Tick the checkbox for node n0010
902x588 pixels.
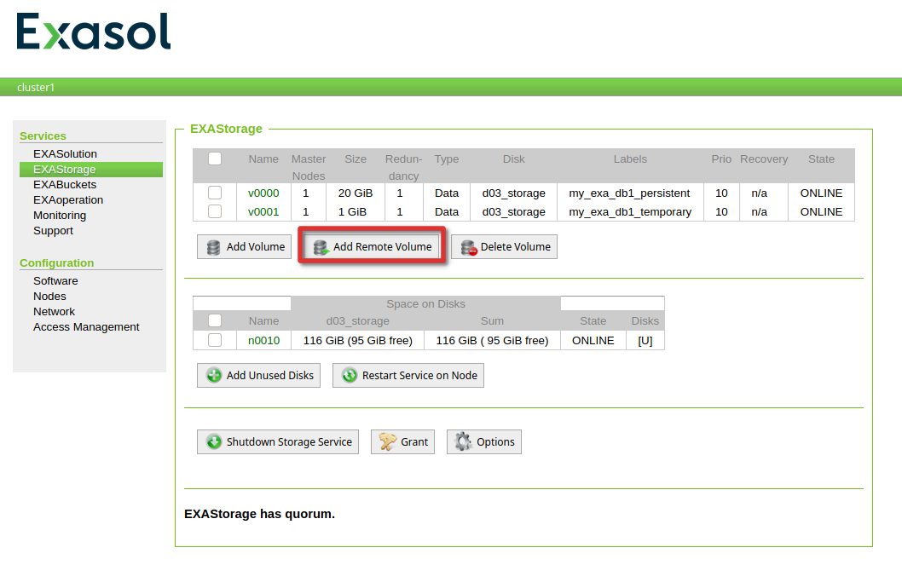click(x=215, y=340)
